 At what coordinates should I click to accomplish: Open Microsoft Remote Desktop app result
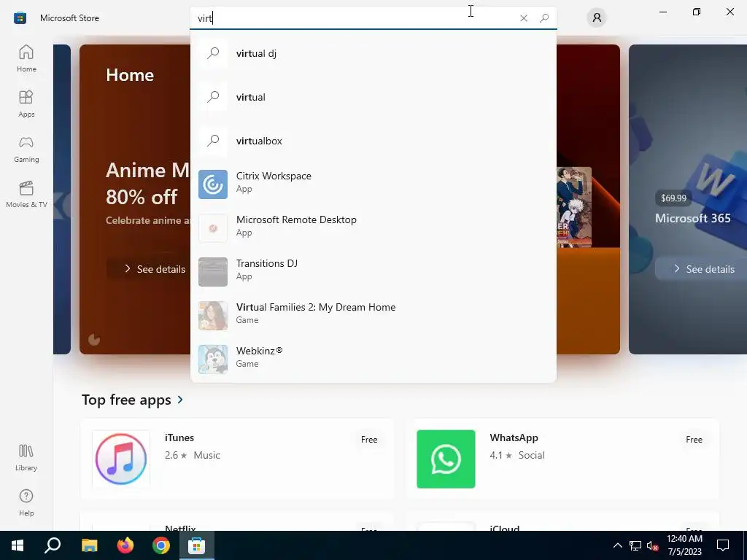coord(373,227)
